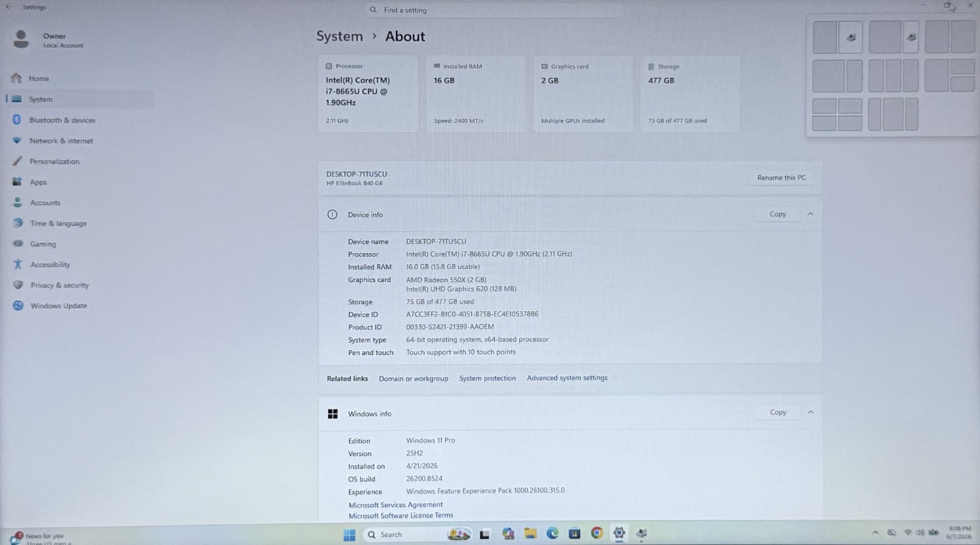This screenshot has height=545, width=980.
Task: Open File Explorer from the taskbar
Action: coord(530,533)
